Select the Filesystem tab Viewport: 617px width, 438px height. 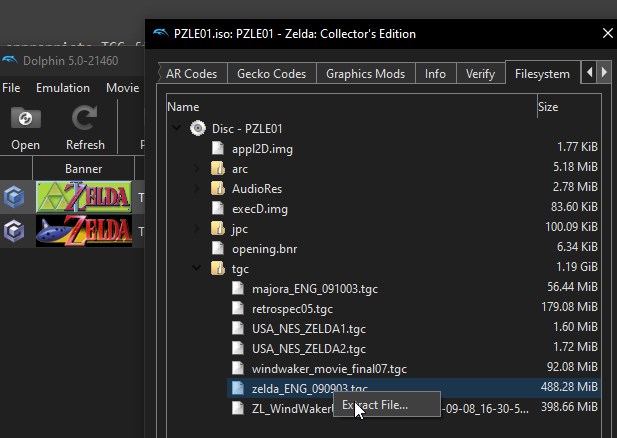[x=542, y=73]
